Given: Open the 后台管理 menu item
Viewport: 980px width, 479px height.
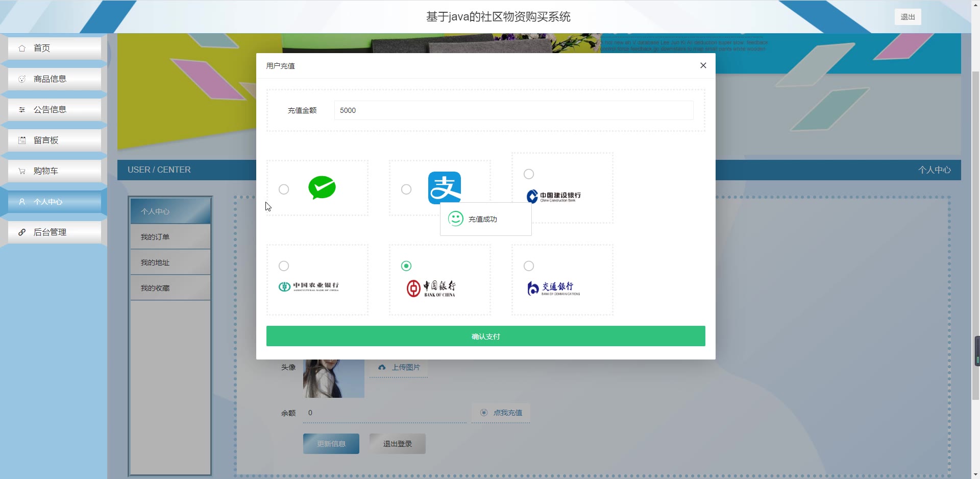Looking at the screenshot, I should point(55,232).
